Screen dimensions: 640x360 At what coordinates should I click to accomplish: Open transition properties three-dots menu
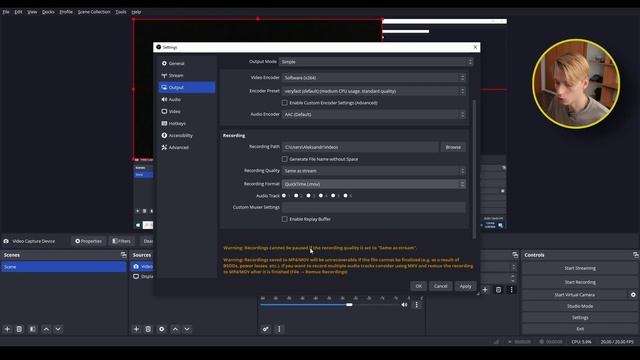[x=511, y=290]
